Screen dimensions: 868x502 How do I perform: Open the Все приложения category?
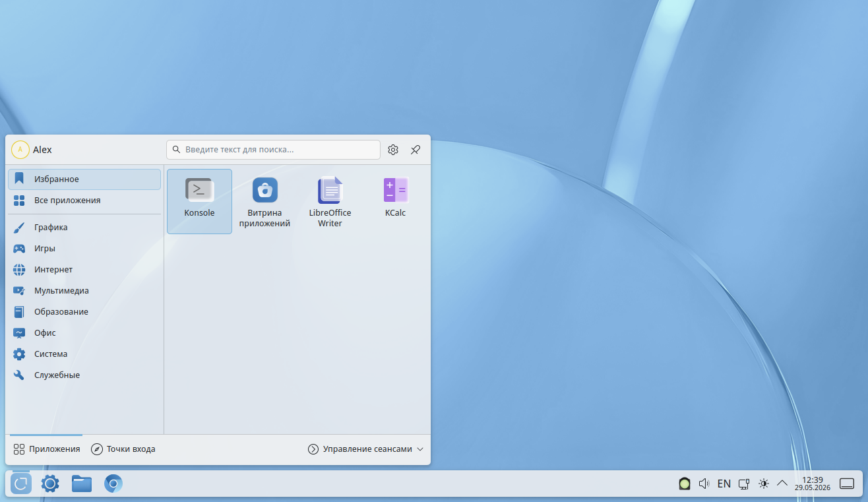tap(84, 200)
